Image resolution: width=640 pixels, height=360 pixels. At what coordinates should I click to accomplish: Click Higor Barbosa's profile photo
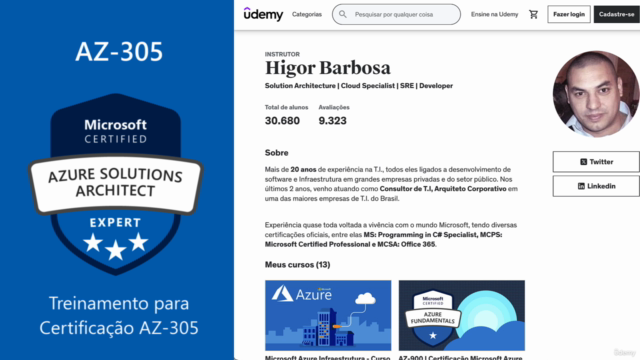(x=596, y=94)
